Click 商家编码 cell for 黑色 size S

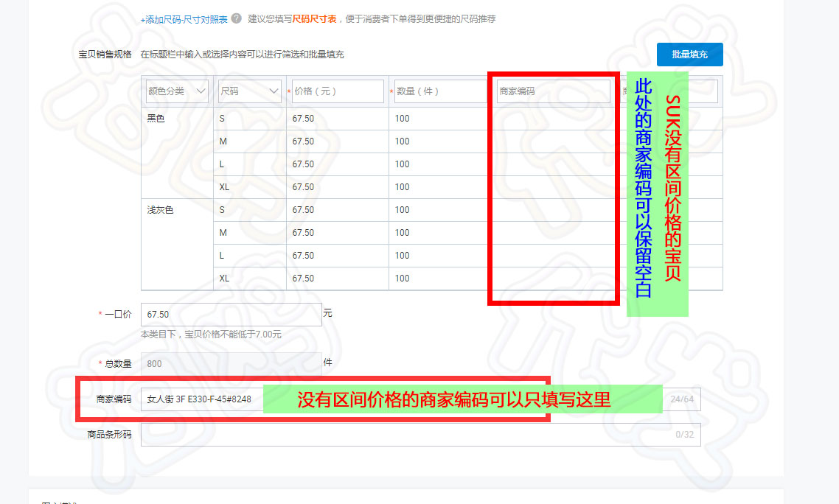point(553,119)
